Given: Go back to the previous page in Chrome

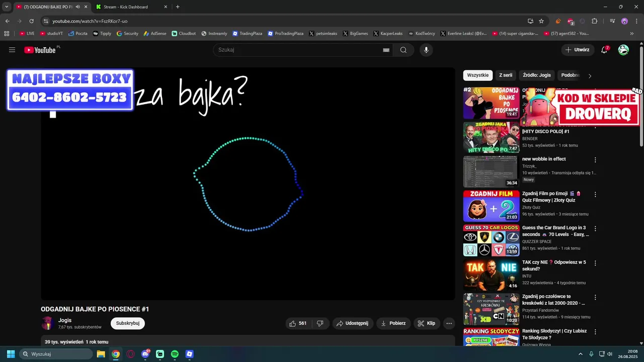Looking at the screenshot, I should pos(8,21).
